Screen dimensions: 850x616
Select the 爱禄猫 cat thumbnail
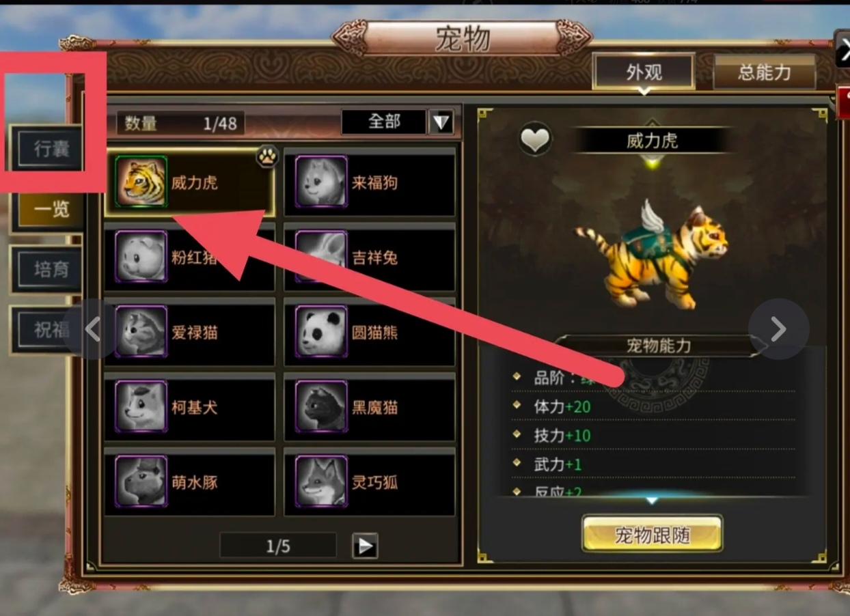[141, 332]
